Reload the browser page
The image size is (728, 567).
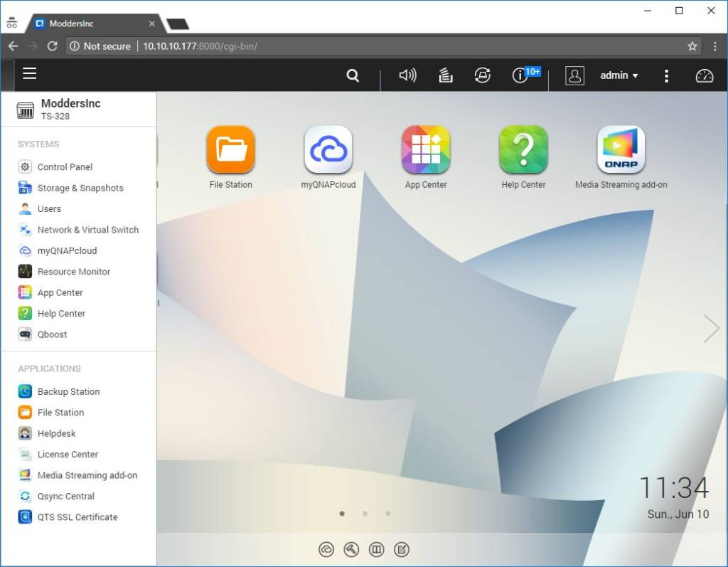(52, 46)
